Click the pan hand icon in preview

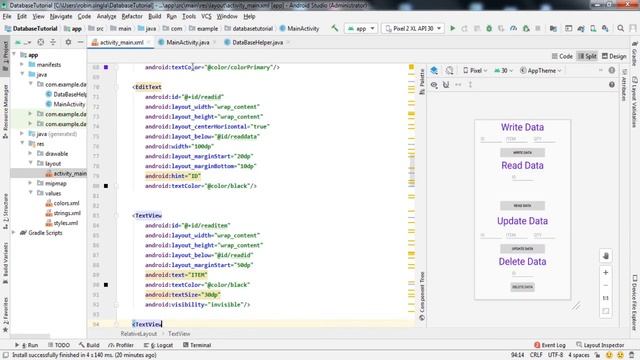pyautogui.click(x=606, y=256)
